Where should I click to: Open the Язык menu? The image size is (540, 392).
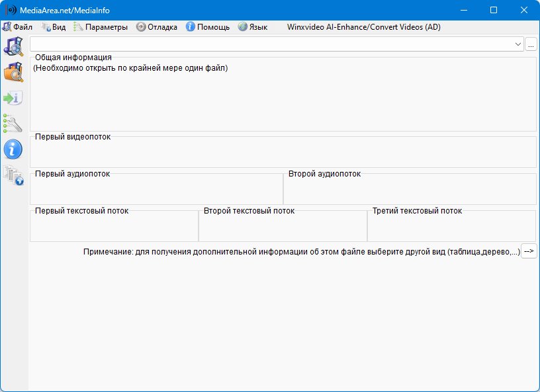point(253,27)
